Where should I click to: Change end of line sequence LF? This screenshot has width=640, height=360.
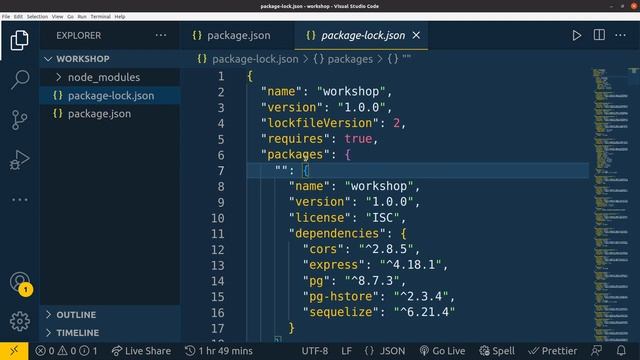coord(347,351)
